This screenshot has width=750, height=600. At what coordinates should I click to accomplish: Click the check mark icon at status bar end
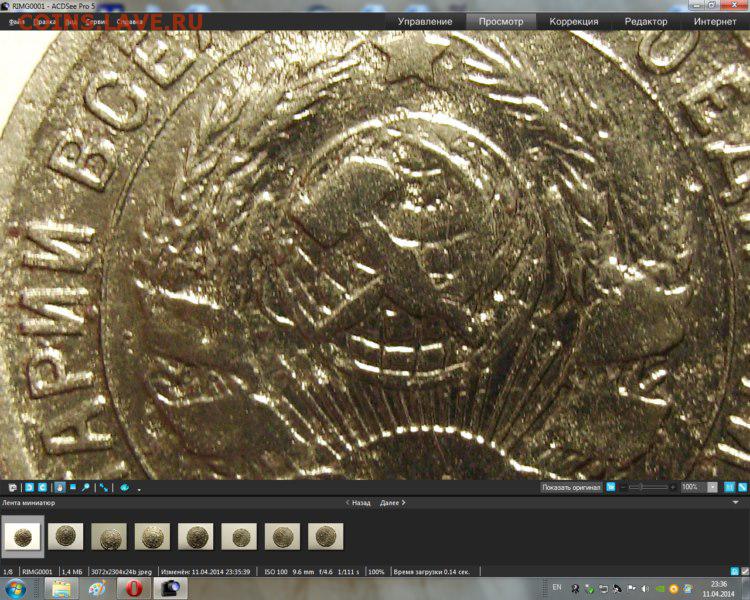pyautogui.click(x=745, y=571)
